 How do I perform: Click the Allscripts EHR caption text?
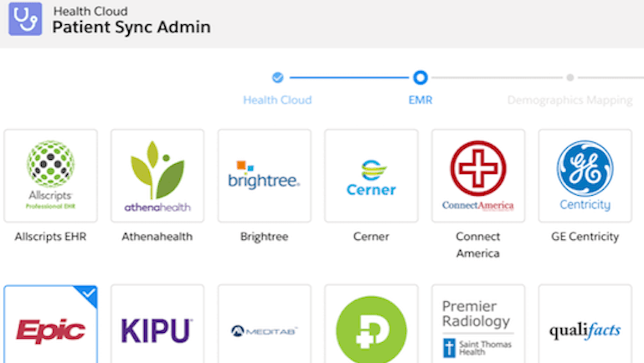(50, 237)
